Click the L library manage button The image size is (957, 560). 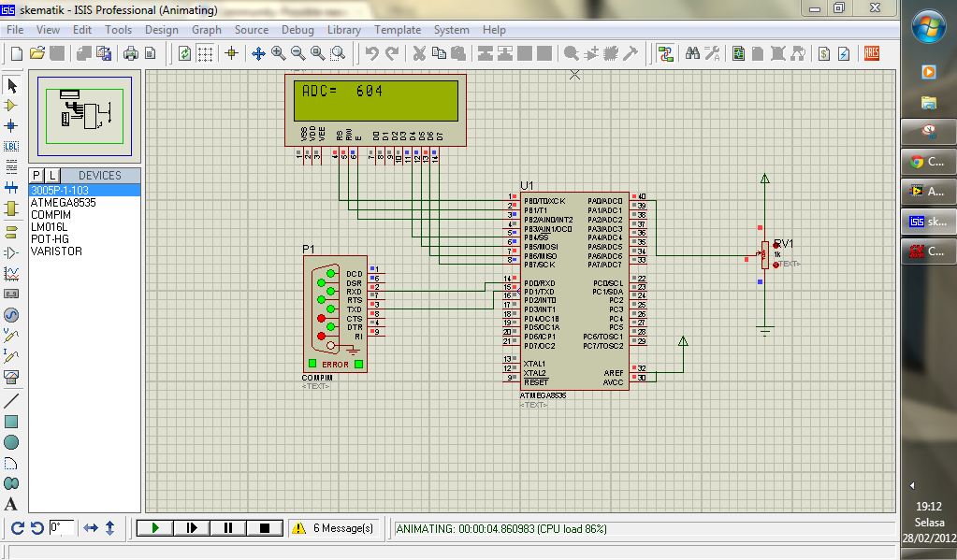51,175
